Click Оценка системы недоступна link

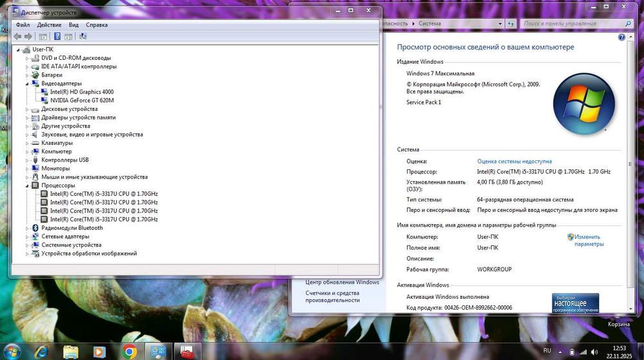coord(514,161)
